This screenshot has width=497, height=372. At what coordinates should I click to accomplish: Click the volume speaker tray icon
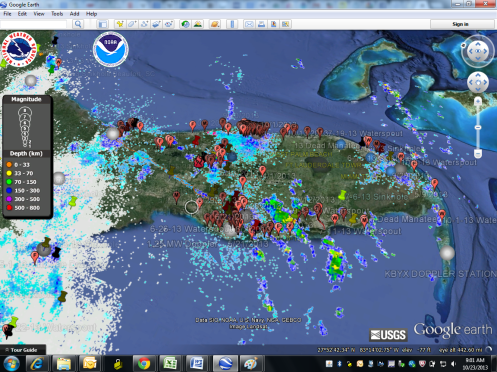click(453, 364)
